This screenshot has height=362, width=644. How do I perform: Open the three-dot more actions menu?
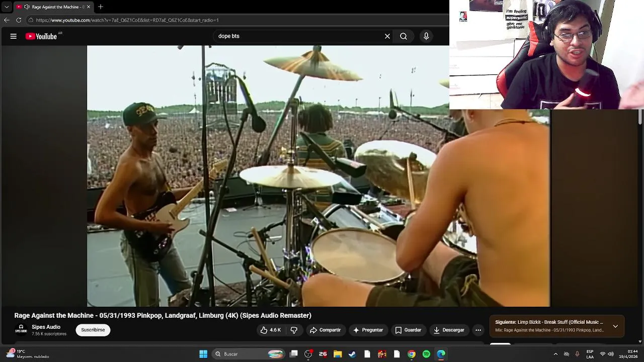tap(478, 330)
